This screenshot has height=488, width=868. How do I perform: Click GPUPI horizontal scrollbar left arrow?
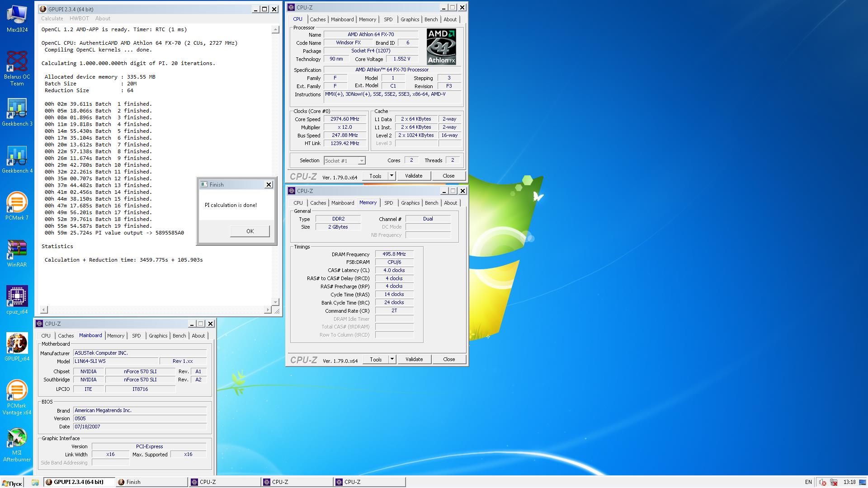(x=44, y=310)
